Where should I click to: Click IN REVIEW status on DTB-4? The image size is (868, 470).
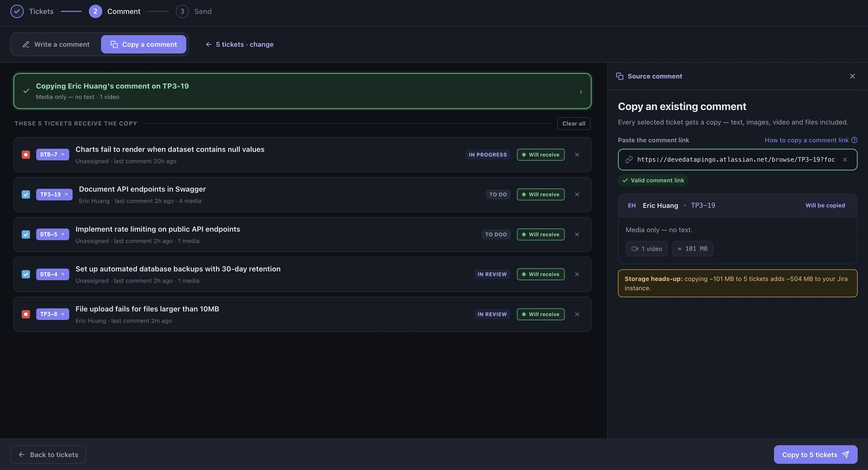(x=492, y=274)
